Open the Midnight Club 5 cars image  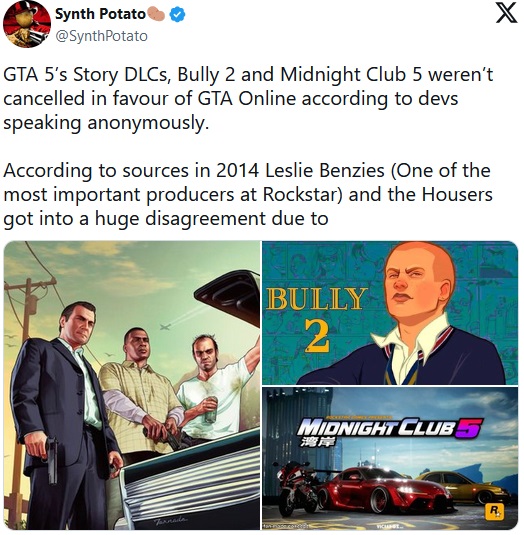pyautogui.click(x=390, y=458)
